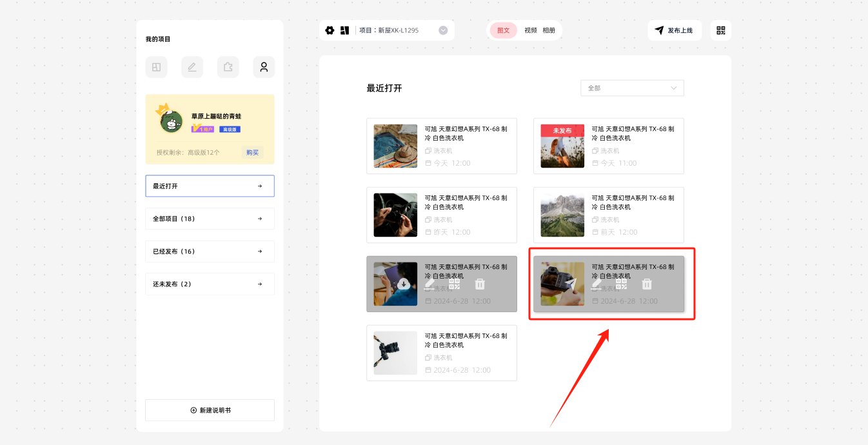Switch to the 相册 tab
Viewport: 868px width, 445px height.
pos(549,30)
